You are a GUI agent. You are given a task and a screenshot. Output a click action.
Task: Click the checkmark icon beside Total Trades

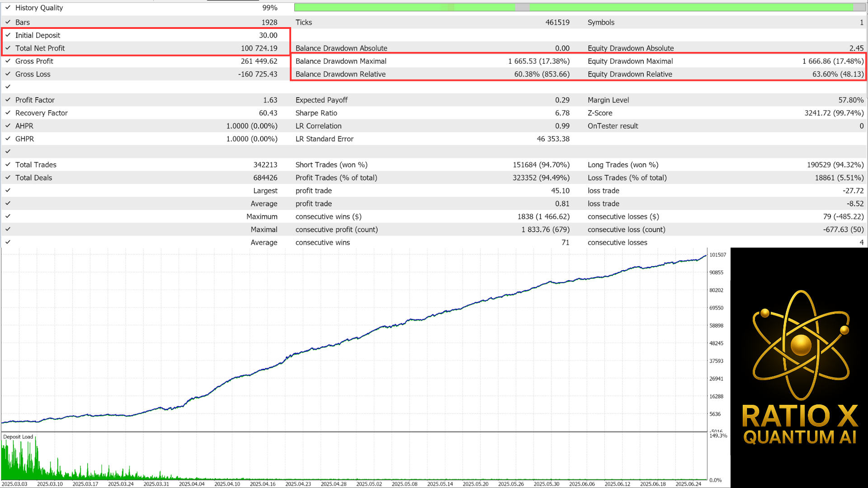tap(8, 164)
